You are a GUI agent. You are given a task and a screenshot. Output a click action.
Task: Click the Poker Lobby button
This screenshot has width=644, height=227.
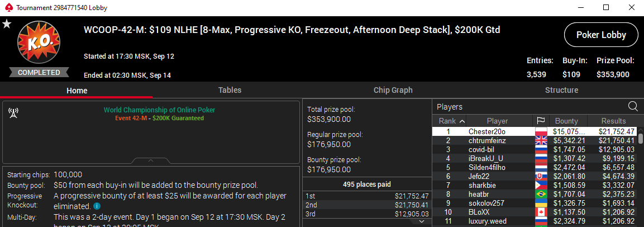coord(601,35)
